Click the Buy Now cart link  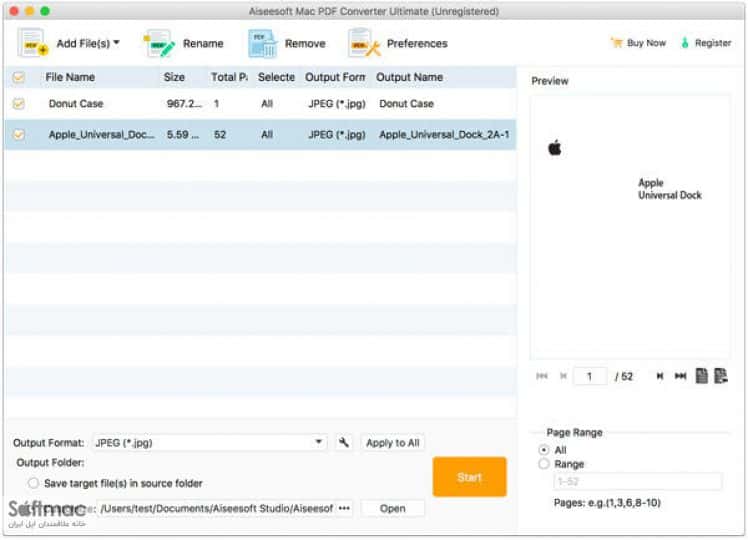[x=638, y=43]
